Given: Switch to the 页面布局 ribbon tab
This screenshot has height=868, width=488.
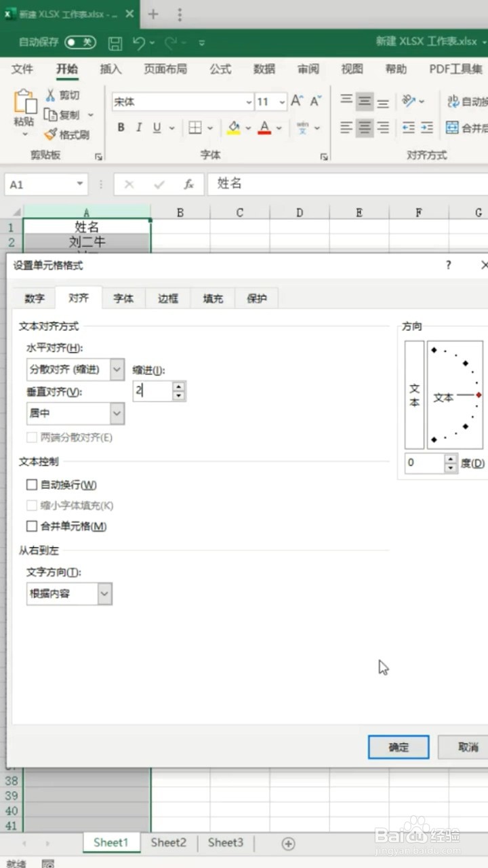Looking at the screenshot, I should (x=165, y=69).
